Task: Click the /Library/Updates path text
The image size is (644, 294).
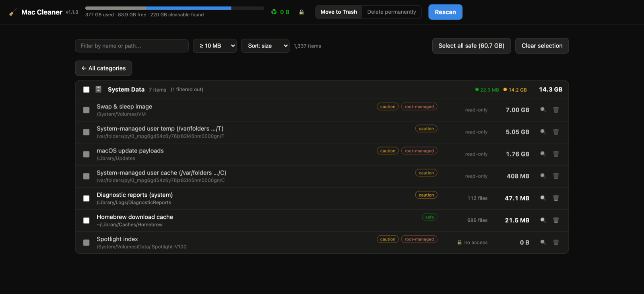Action: click(116, 158)
